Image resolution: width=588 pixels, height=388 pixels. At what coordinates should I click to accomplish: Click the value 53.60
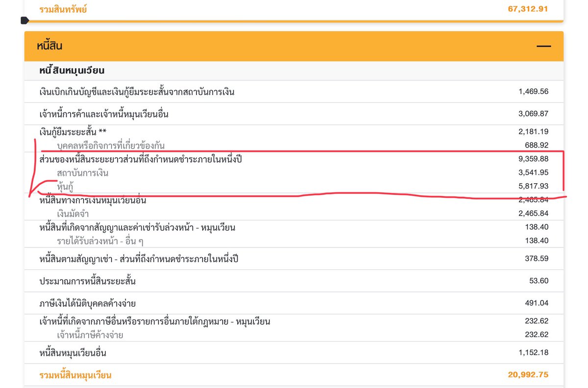pos(539,281)
